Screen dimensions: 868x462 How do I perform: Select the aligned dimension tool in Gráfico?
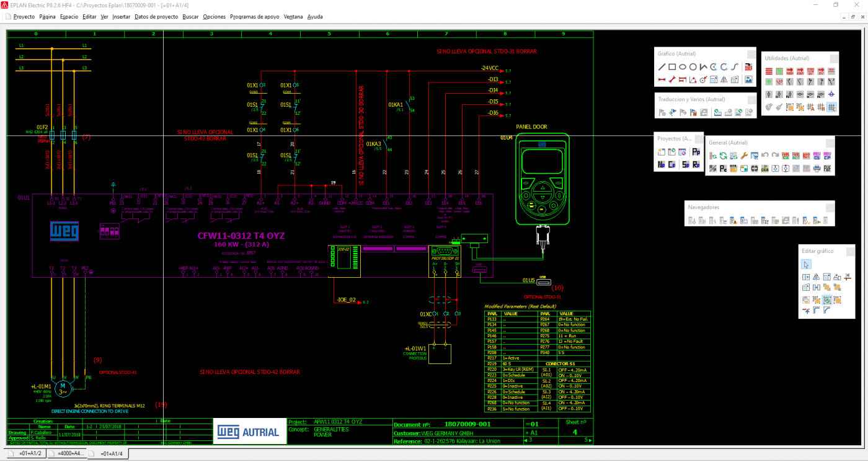[x=672, y=79]
